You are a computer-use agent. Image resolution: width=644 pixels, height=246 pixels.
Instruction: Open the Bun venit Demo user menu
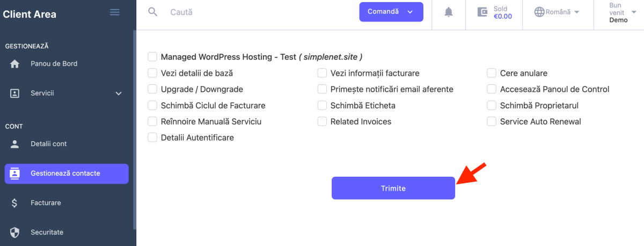click(x=618, y=12)
